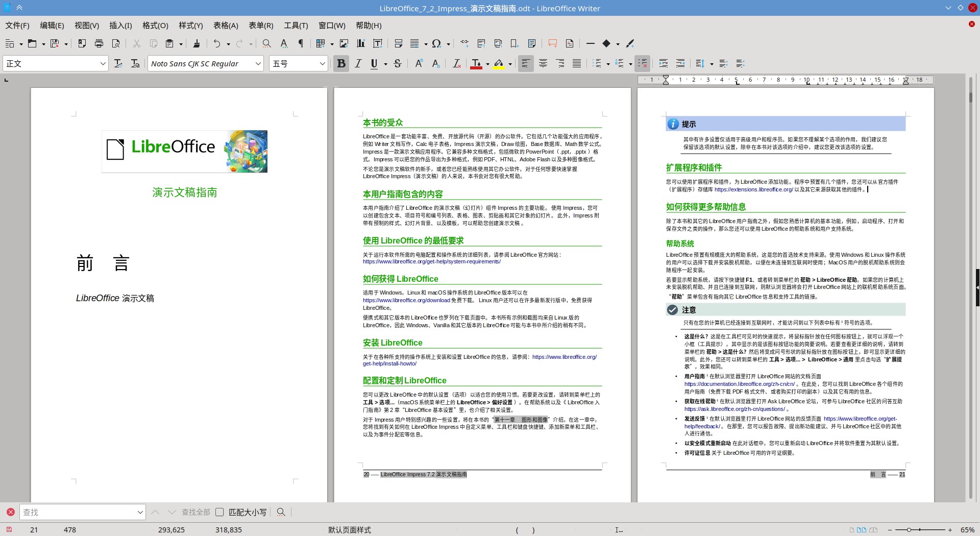Click the Spelling check icon
980x536 pixels.
click(284, 43)
